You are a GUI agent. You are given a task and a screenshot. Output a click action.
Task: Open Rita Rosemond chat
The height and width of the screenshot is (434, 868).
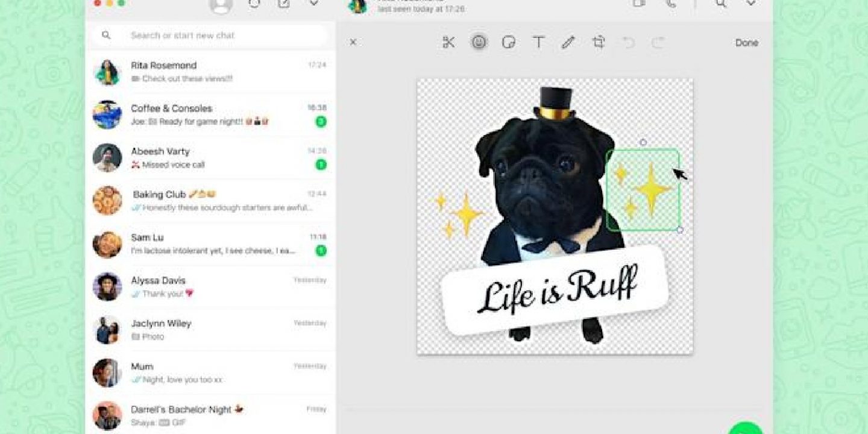(x=211, y=72)
